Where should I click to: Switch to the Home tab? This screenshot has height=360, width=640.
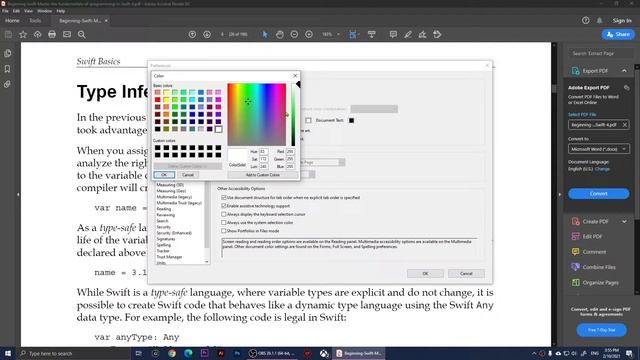point(12,20)
